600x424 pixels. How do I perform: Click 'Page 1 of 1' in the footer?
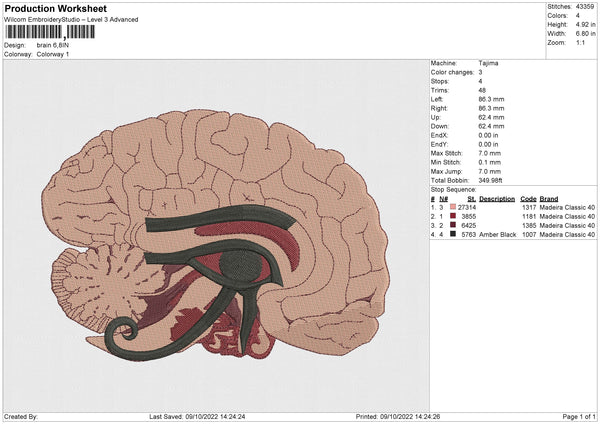pos(579,416)
